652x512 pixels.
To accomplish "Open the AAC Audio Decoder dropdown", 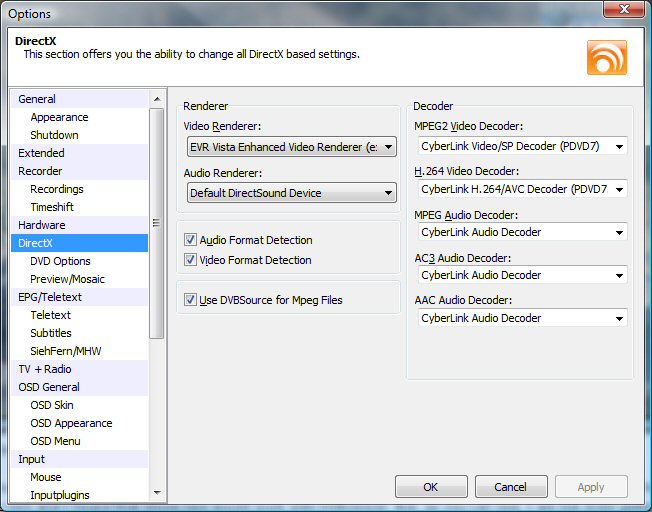I will pyautogui.click(x=523, y=318).
